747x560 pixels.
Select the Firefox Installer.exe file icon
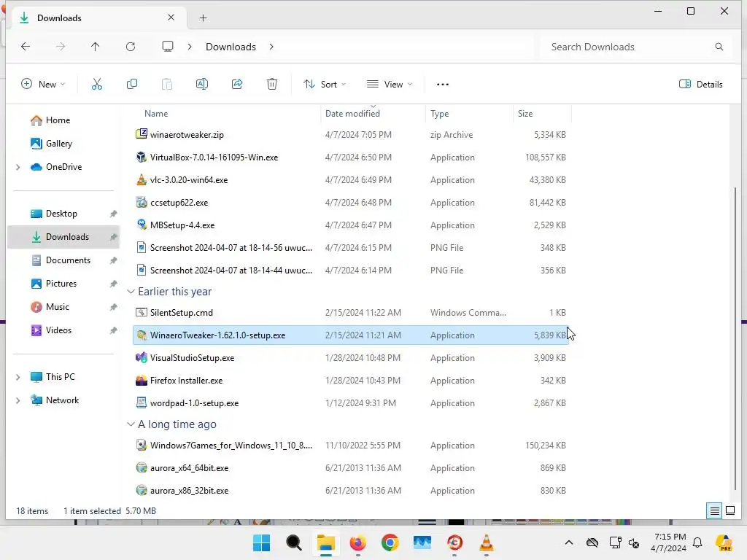tap(142, 381)
